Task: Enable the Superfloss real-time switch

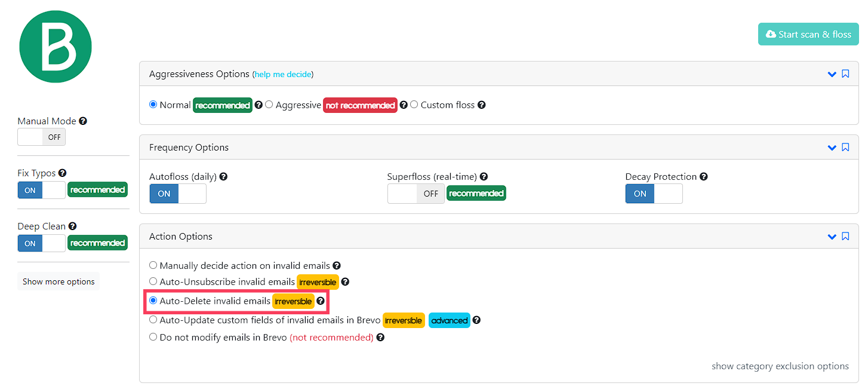Action: (416, 194)
